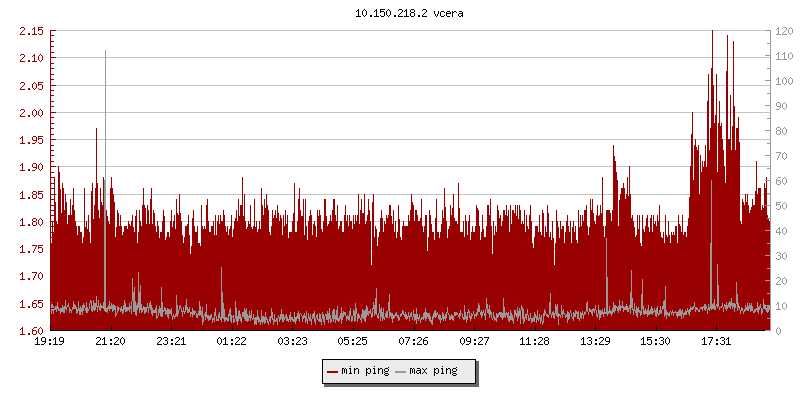
Task: Select the 23:21 tick on the time axis
Action: (x=171, y=342)
